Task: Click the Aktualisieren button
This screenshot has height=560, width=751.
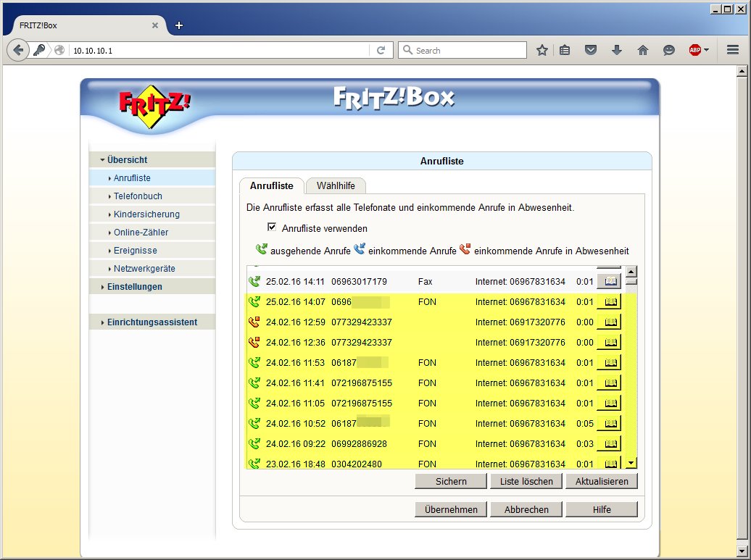Action: [x=601, y=481]
